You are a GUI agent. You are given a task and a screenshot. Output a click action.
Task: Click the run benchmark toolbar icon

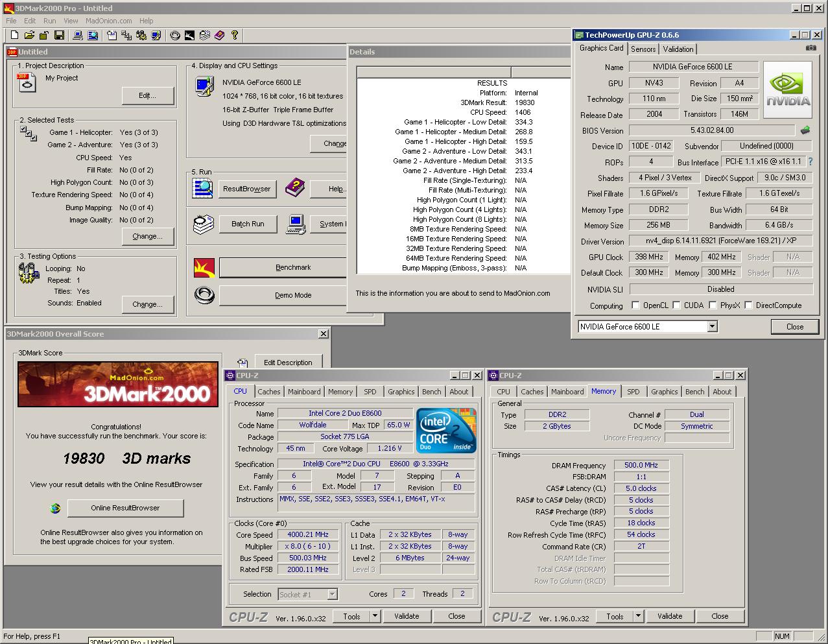pos(189,36)
